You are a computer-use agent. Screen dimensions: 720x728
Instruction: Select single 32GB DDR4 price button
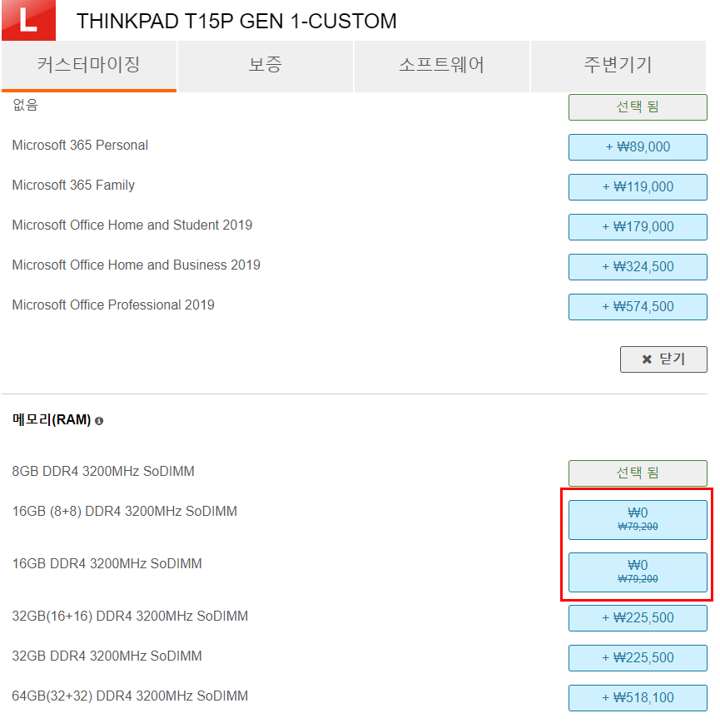pyautogui.click(x=638, y=658)
